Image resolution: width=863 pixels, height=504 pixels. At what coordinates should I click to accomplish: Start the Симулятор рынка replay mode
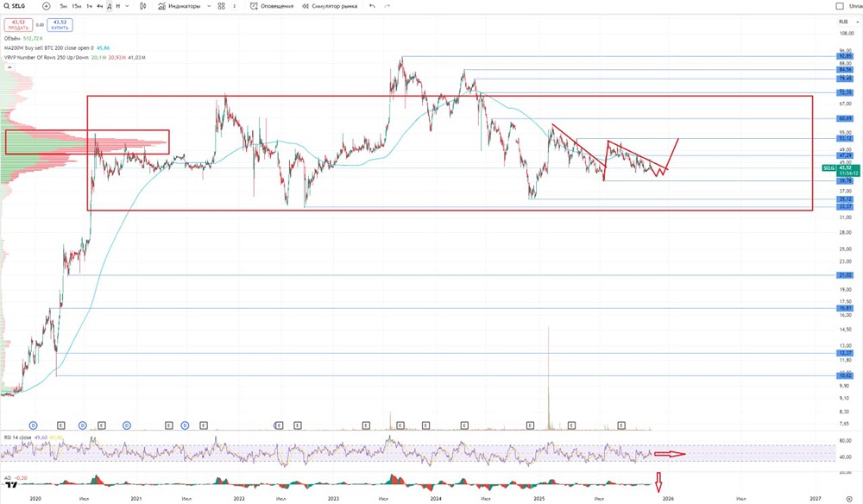(x=330, y=6)
